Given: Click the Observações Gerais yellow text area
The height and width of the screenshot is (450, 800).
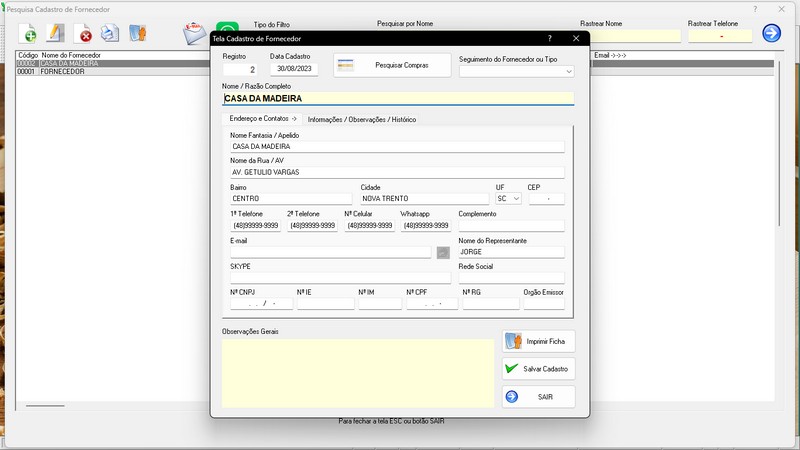Looking at the screenshot, I should pos(358,372).
